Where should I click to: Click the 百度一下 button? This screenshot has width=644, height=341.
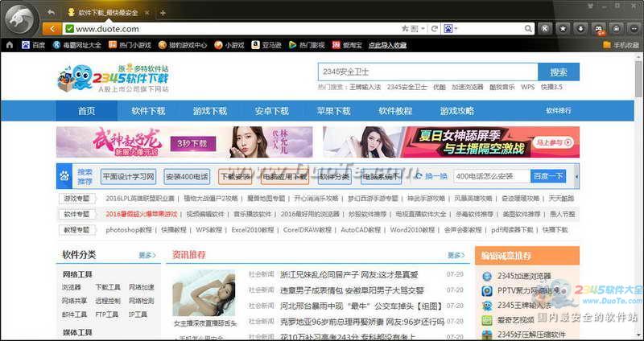point(548,176)
